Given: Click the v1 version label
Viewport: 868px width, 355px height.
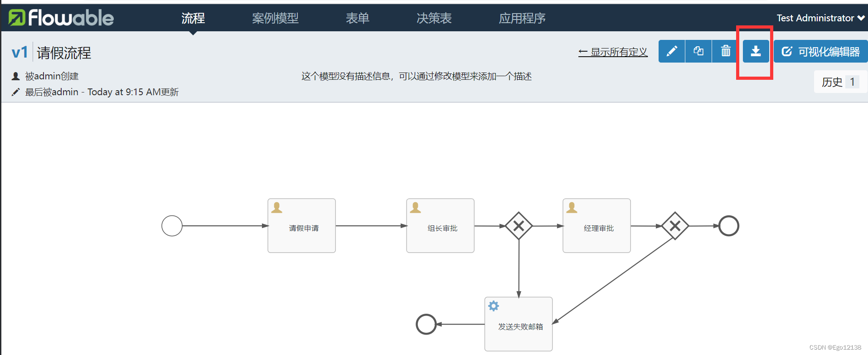Looking at the screenshot, I should coord(20,53).
